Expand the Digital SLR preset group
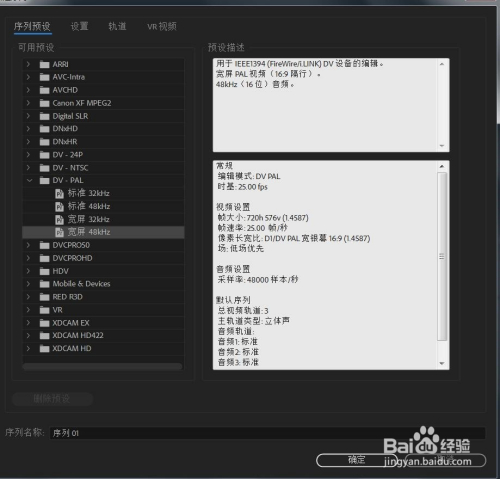The image size is (500, 479). pyautogui.click(x=28, y=116)
